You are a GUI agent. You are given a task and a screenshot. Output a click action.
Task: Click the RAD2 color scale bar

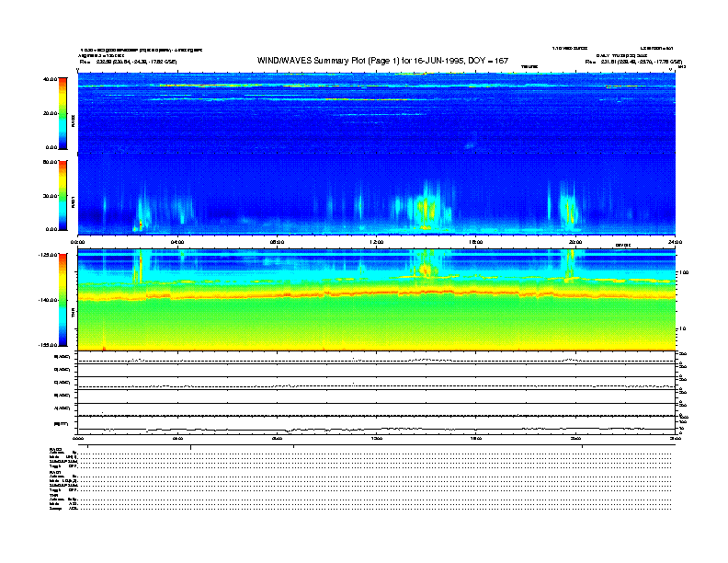pyautogui.click(x=63, y=113)
